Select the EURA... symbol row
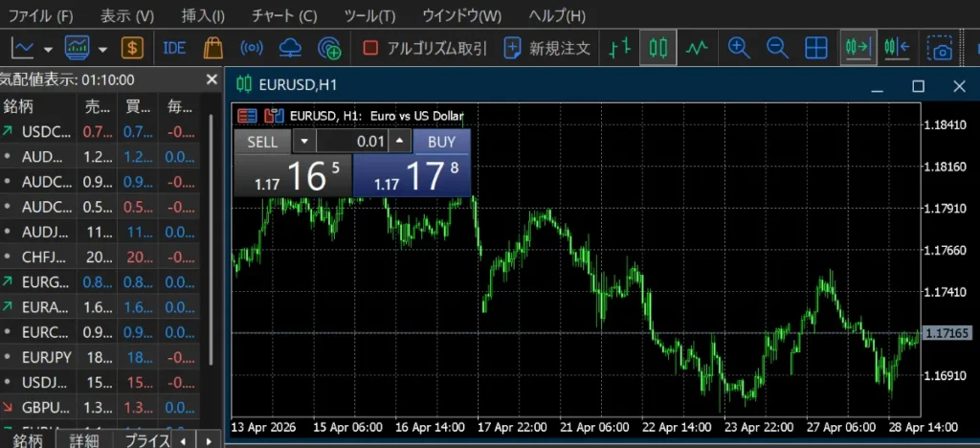The height and width of the screenshot is (448, 980). [x=100, y=306]
